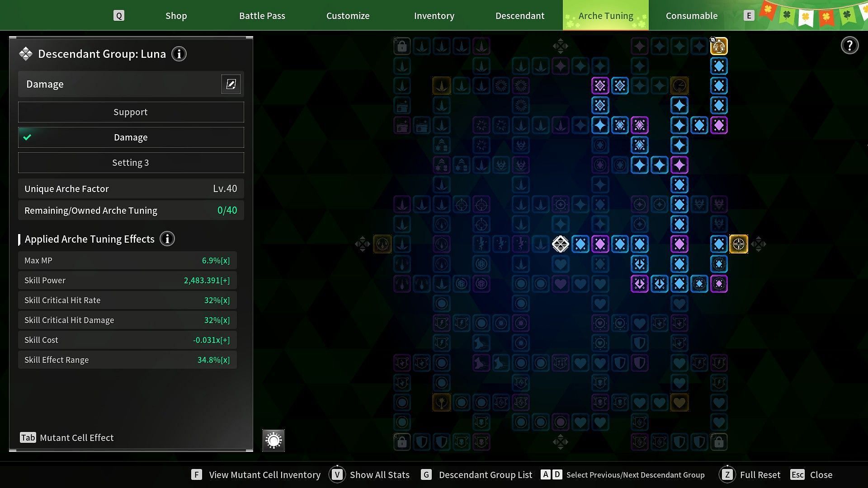Select the checked Damage preset
Image resolution: width=868 pixels, height=488 pixels.
(x=131, y=137)
